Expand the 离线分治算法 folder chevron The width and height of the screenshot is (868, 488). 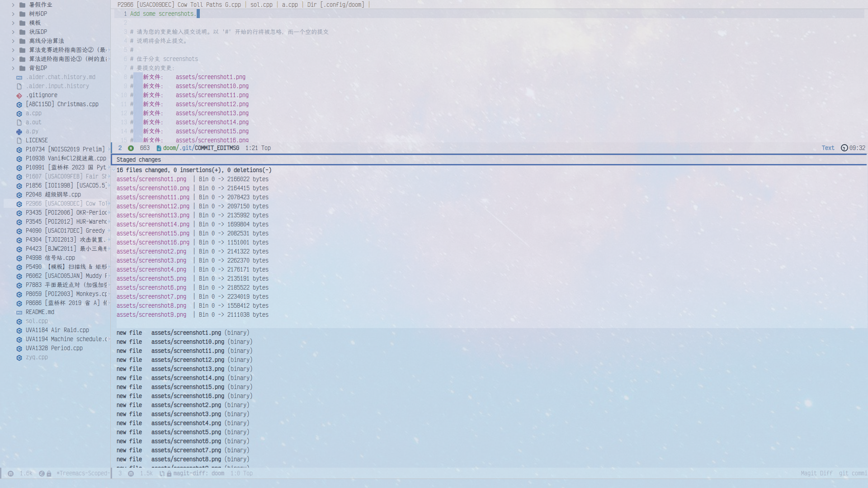13,41
